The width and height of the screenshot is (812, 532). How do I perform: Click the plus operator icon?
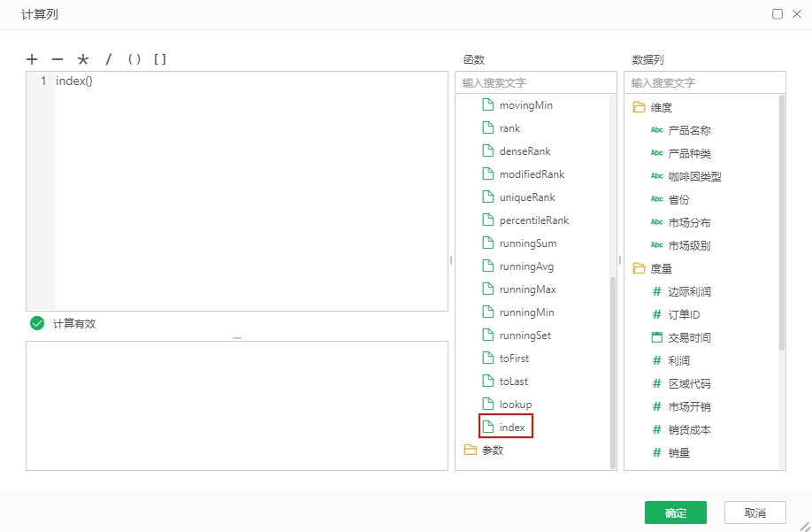point(32,59)
